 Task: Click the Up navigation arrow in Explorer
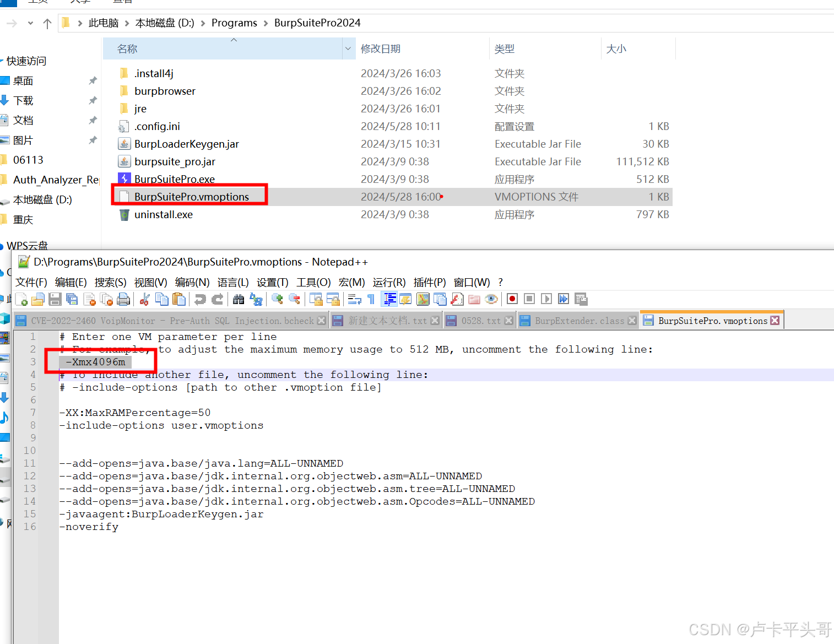(x=47, y=23)
